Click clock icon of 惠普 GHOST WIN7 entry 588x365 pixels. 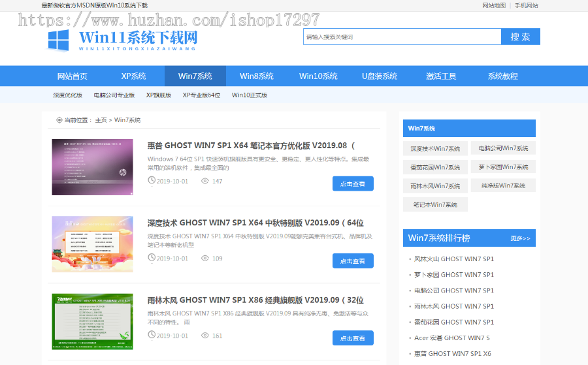click(152, 180)
